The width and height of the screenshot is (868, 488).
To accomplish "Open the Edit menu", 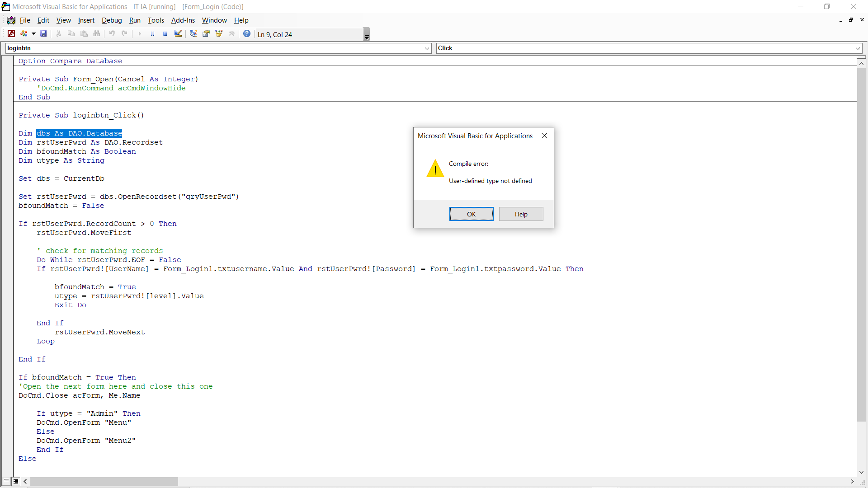I will tap(43, 20).
